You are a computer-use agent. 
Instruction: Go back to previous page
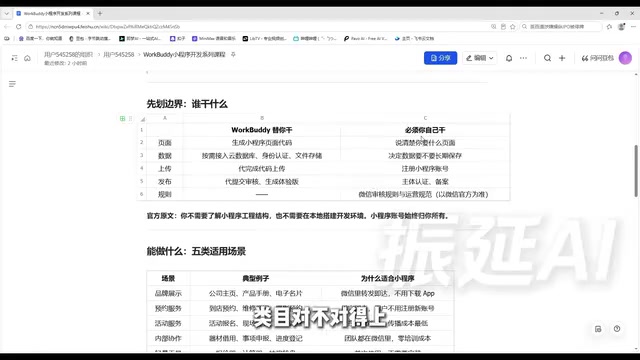7,27
